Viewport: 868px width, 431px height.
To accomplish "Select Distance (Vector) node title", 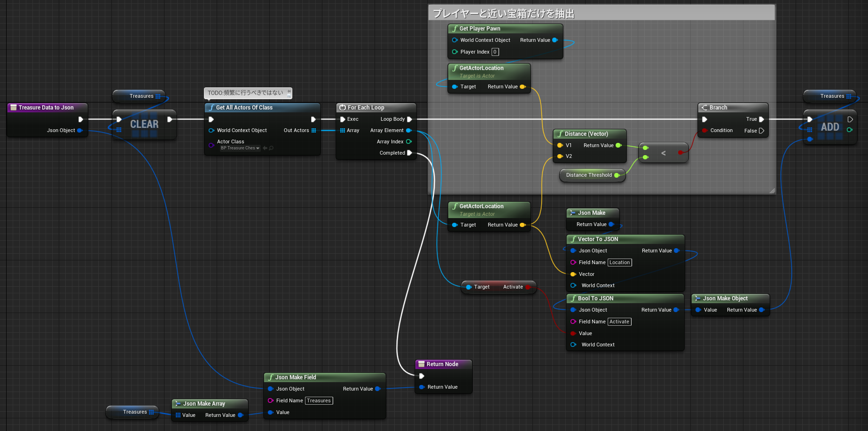I will tap(586, 134).
